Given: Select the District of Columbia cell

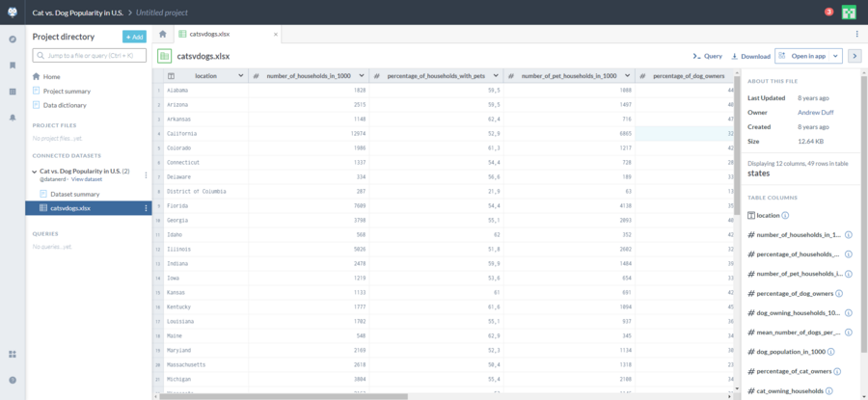Looking at the screenshot, I should (206, 191).
